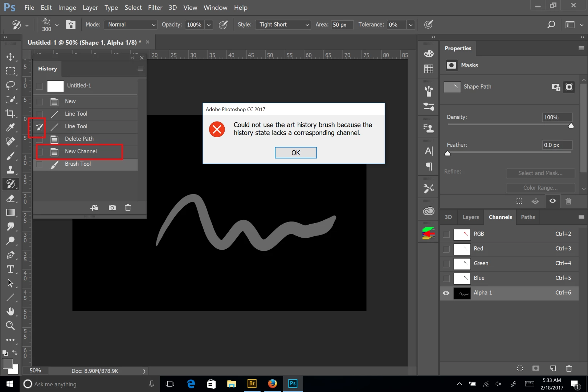Click the Area input field
588x392 pixels.
click(x=342, y=25)
